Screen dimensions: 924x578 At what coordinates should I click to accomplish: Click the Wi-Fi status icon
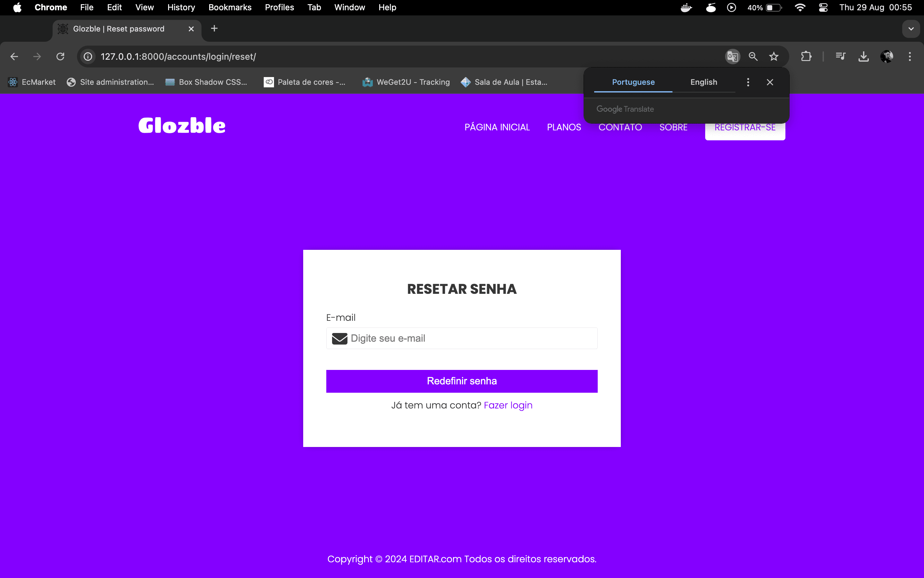click(800, 8)
